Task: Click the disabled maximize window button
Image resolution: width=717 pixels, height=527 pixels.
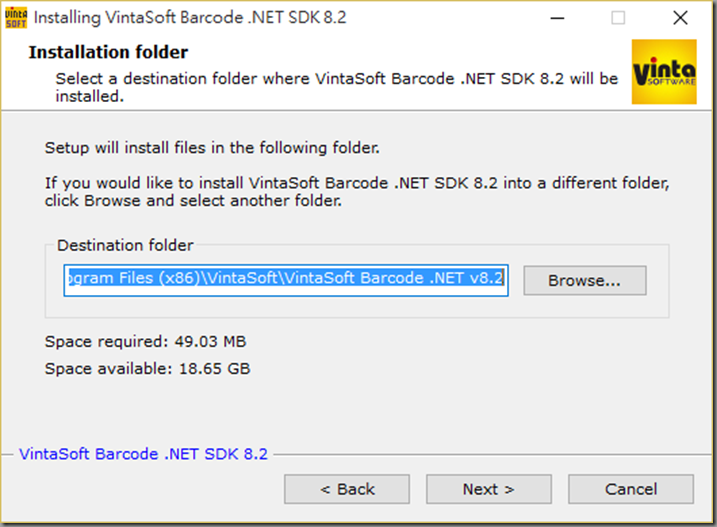Action: coord(618,18)
